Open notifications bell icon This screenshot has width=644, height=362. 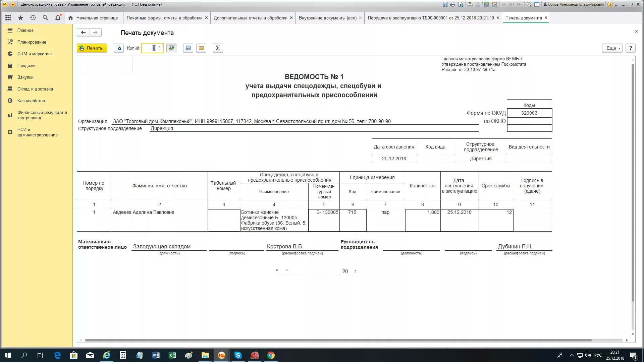point(58,18)
